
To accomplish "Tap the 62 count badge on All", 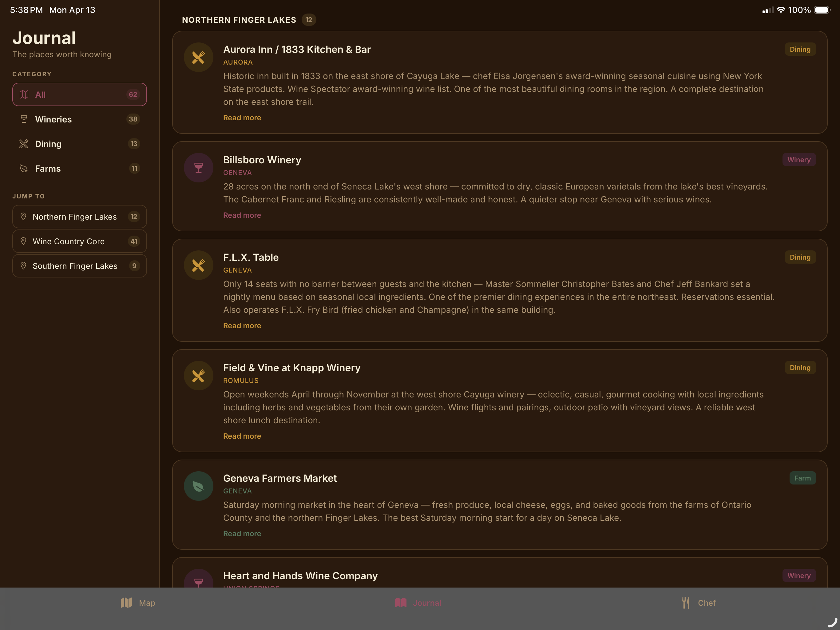I will [133, 95].
